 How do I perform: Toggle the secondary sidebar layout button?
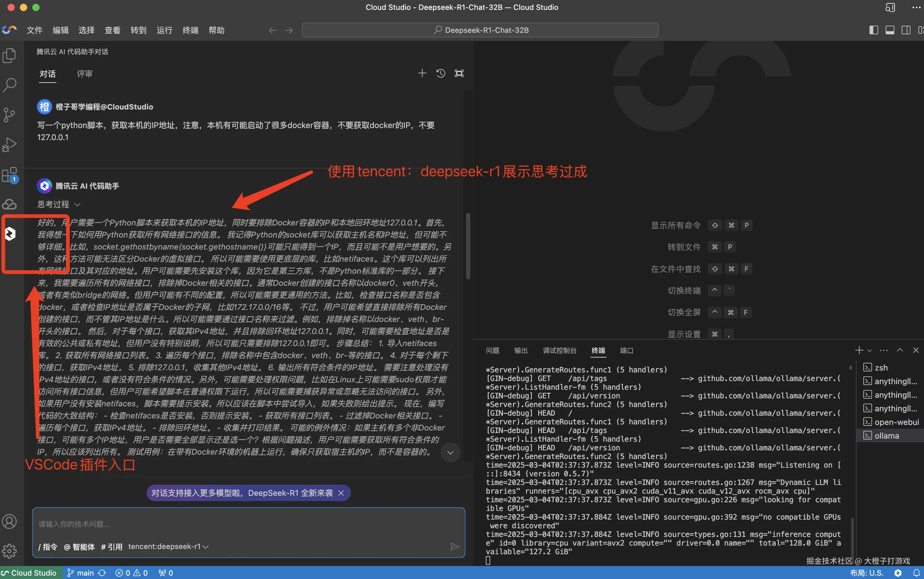906,30
